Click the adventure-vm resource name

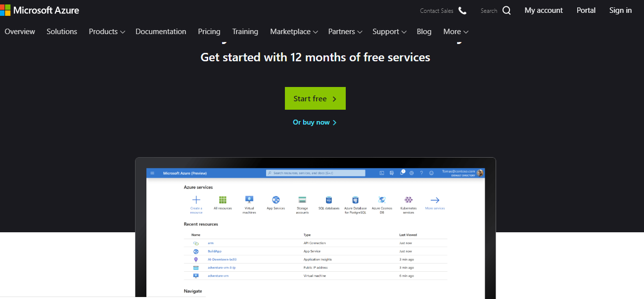218,275
